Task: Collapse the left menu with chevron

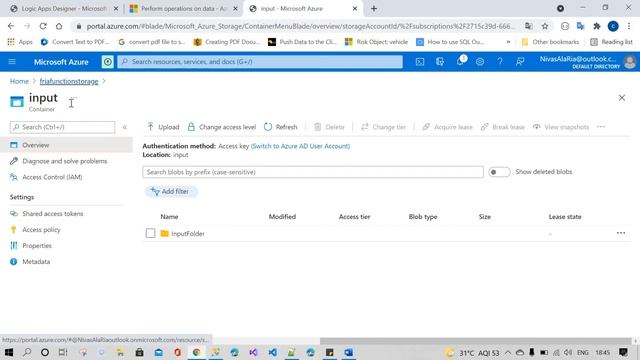Action: click(x=124, y=127)
